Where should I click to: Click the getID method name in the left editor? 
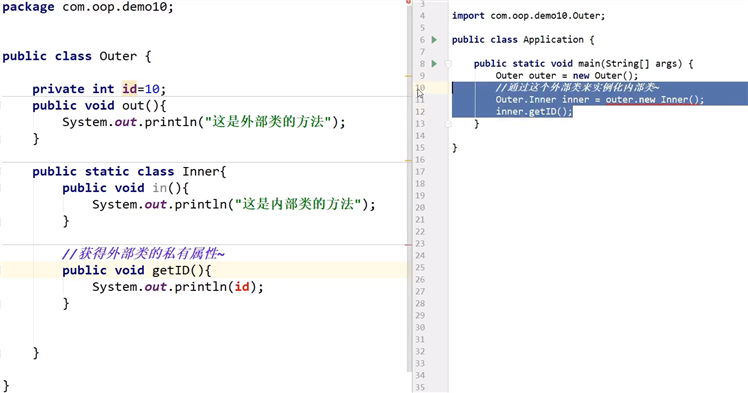[x=171, y=270]
